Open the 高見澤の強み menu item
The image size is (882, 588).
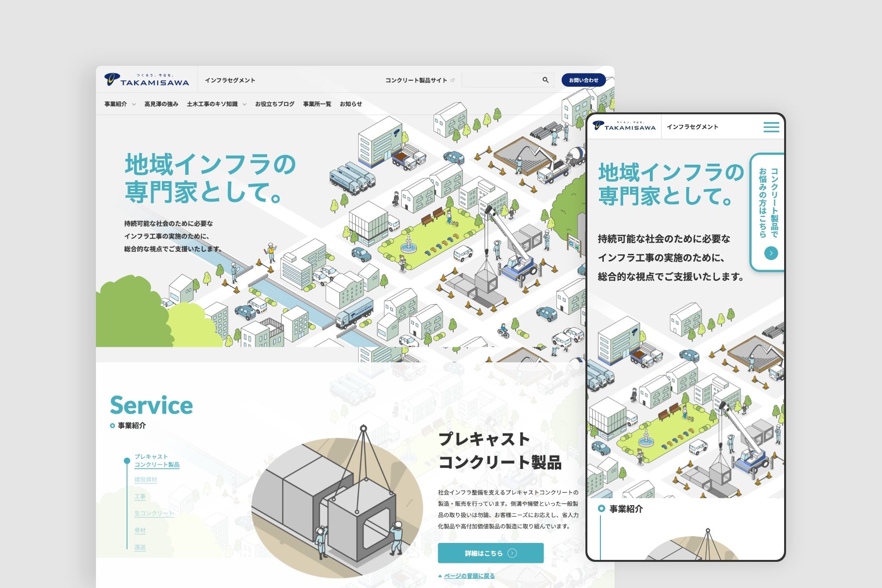161,104
